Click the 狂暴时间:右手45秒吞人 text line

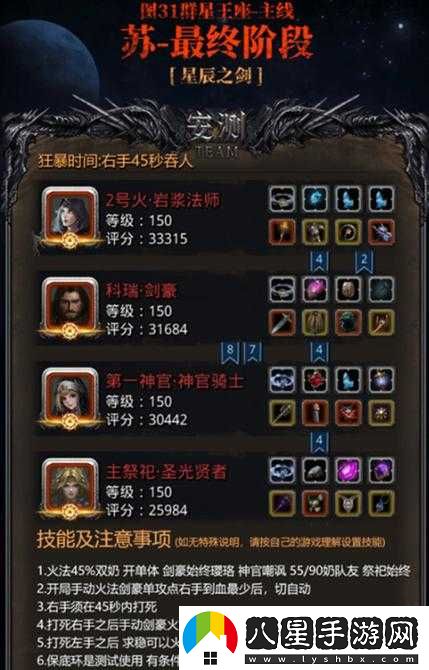[115, 161]
